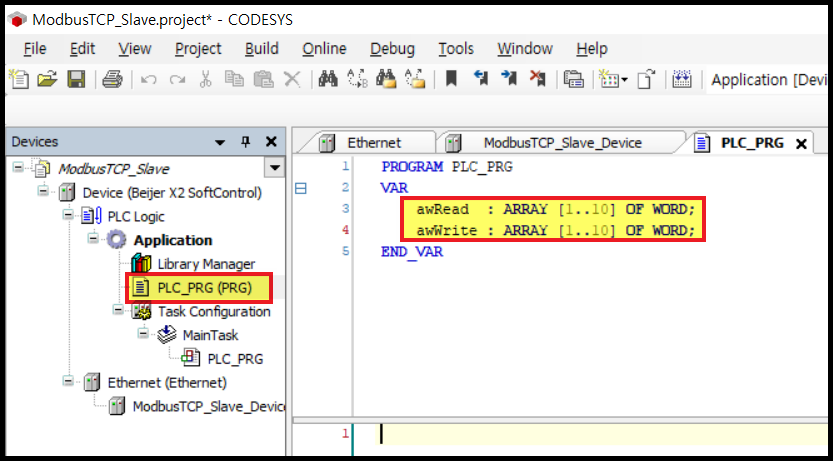Click the Paste clipboard icon
The width and height of the screenshot is (833, 461).
tap(263, 80)
